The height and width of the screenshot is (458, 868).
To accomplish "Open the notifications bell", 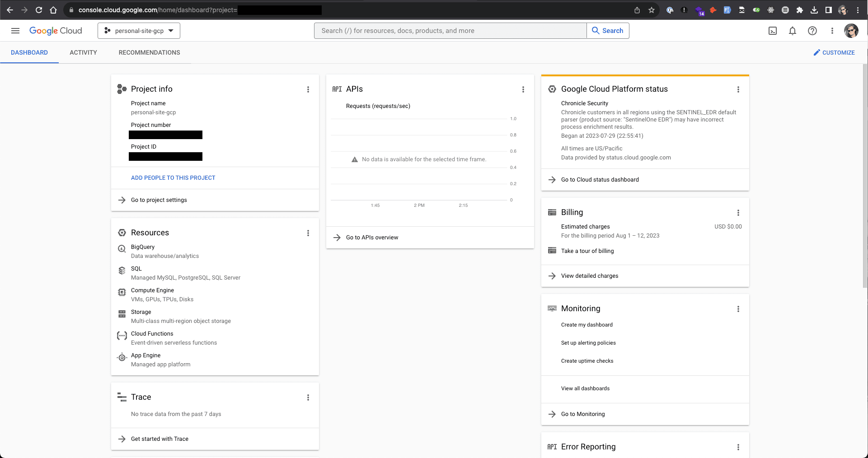I will coord(793,31).
